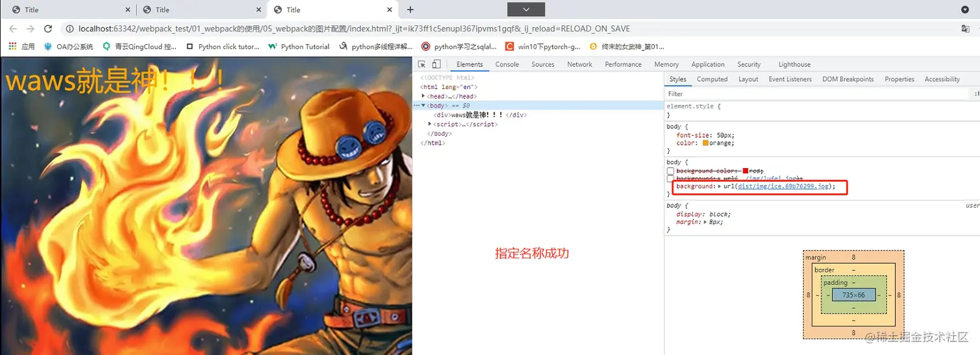The width and height of the screenshot is (980, 355).
Task: Open the python学习之sqlal bookmark
Action: coord(459,47)
